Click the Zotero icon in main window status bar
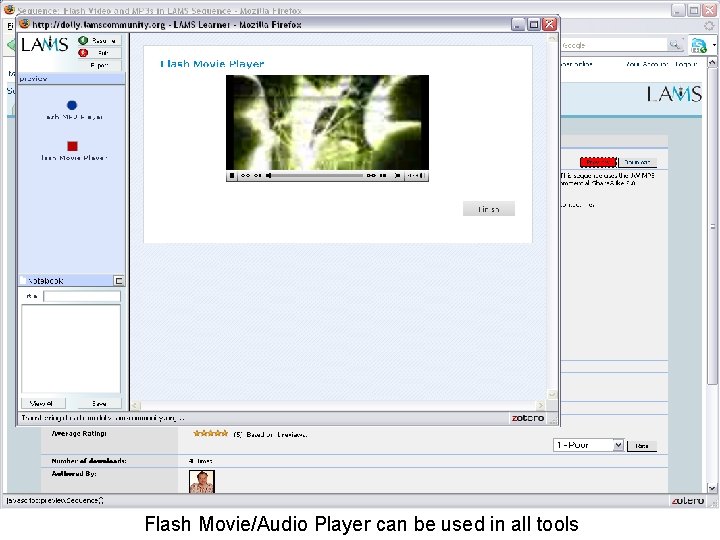Image resolution: width=720 pixels, height=540 pixels. tap(687, 501)
